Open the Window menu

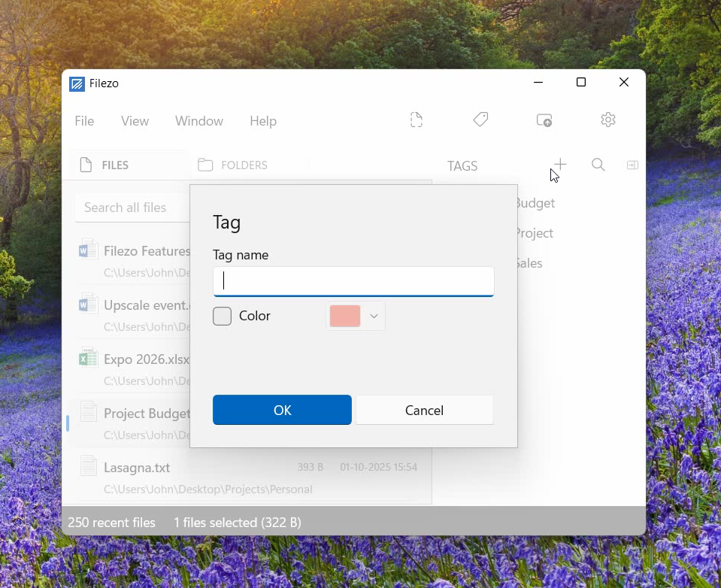(x=199, y=121)
